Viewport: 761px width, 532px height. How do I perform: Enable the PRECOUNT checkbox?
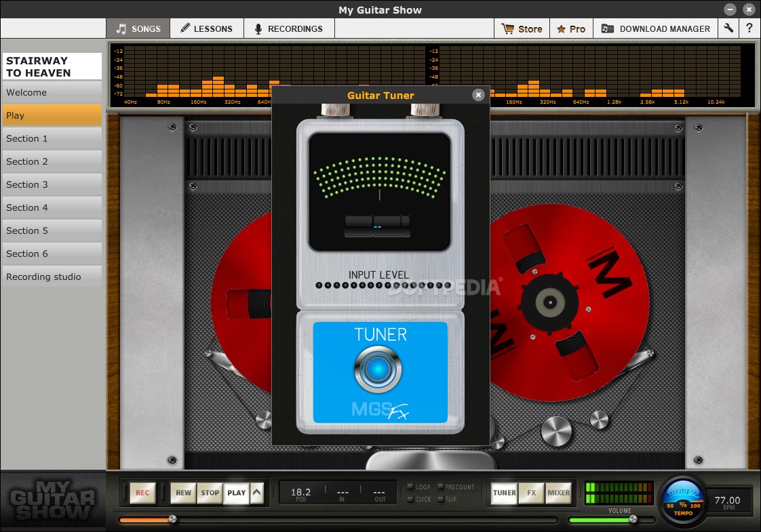tap(441, 487)
